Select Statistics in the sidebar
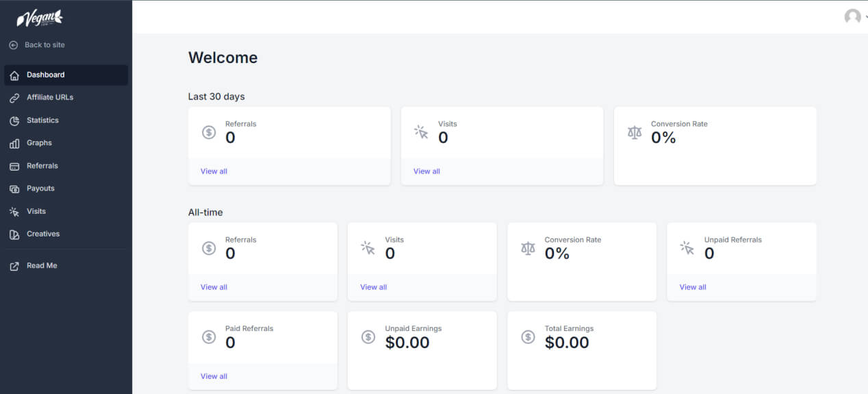Screen dimensions: 868x394 (66, 120)
